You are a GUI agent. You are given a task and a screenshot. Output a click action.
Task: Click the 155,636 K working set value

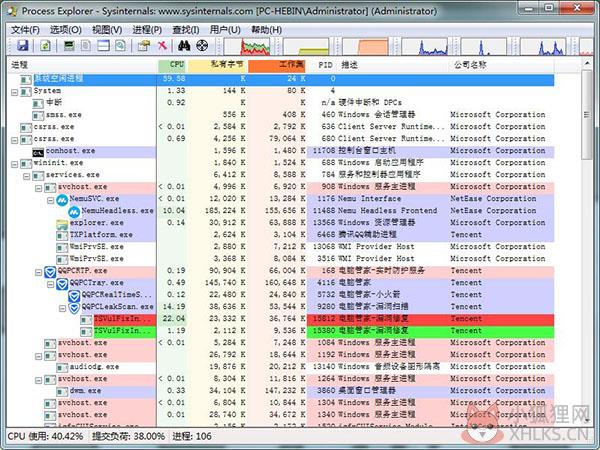[x=285, y=211]
